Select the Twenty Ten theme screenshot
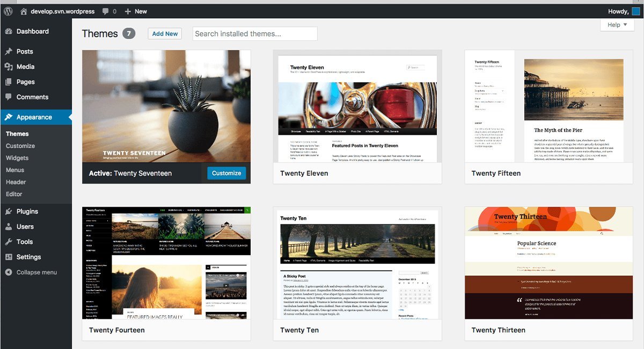 [357, 263]
